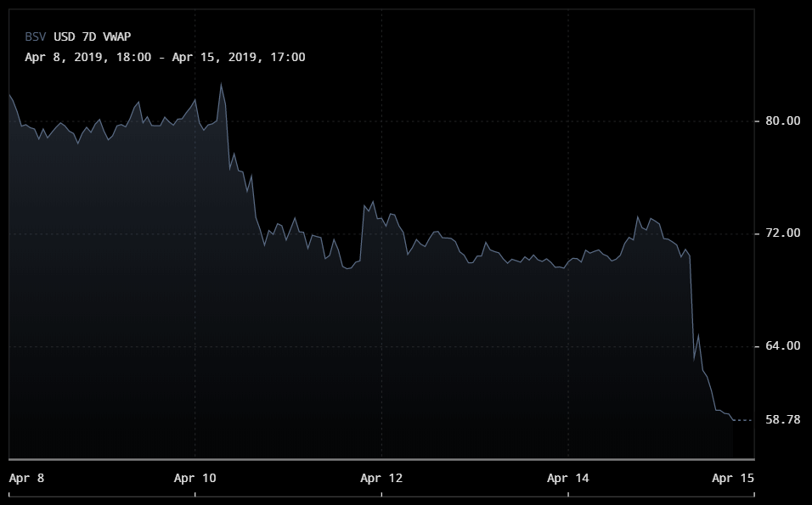Select the date range text under title
This screenshot has width=812, height=505.
point(165,57)
